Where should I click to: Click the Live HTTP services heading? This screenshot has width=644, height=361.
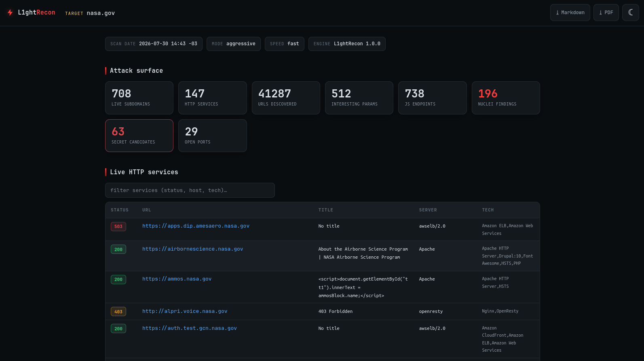[x=144, y=172]
